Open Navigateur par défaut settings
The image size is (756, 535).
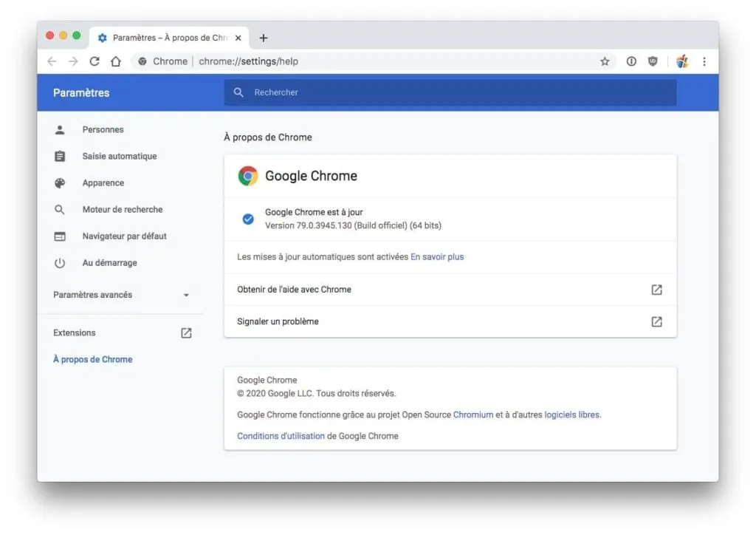pyautogui.click(x=124, y=236)
